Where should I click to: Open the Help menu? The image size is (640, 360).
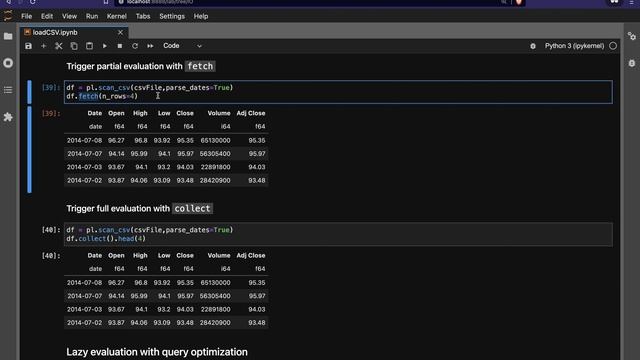click(201, 16)
